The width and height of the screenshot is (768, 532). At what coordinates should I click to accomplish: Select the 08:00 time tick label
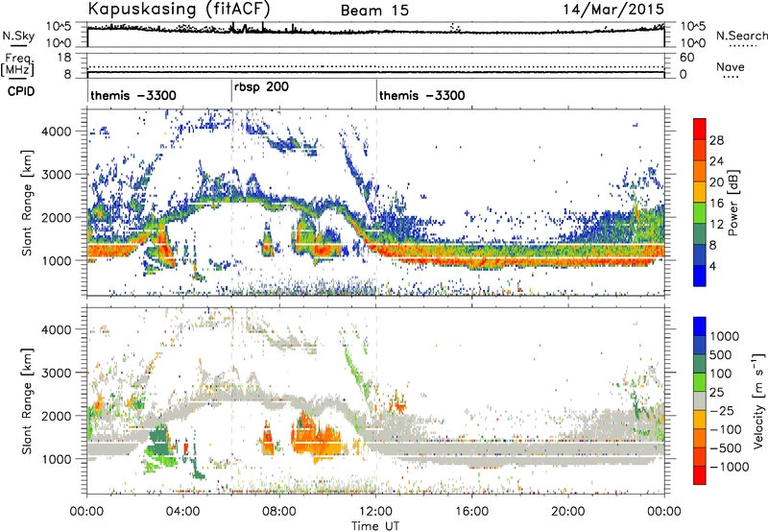pyautogui.click(x=279, y=512)
